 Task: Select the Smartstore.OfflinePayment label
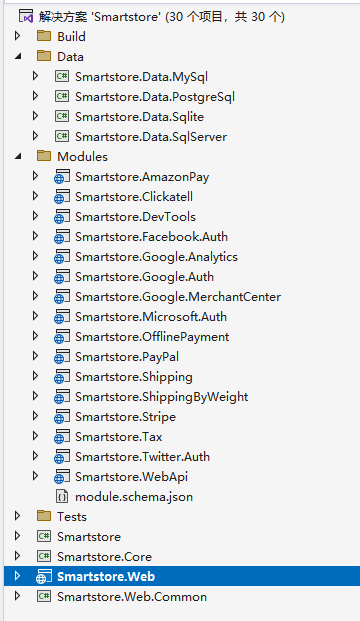(152, 337)
